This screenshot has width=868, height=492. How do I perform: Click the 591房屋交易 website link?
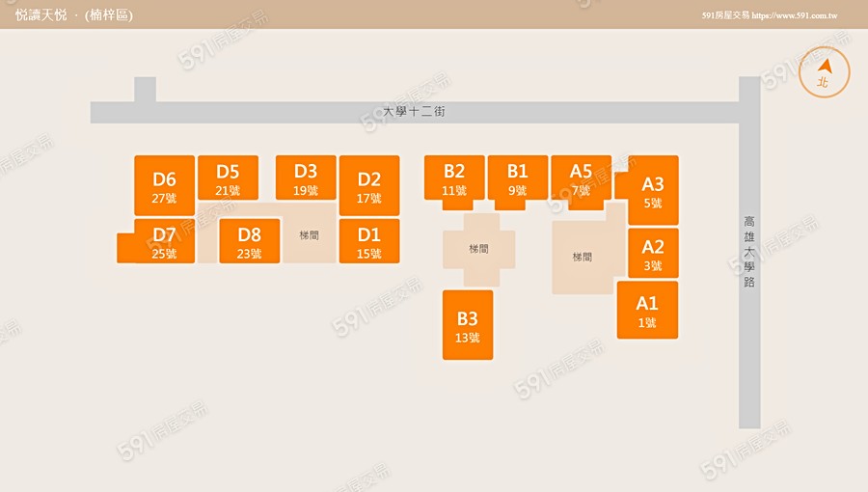tap(769, 15)
